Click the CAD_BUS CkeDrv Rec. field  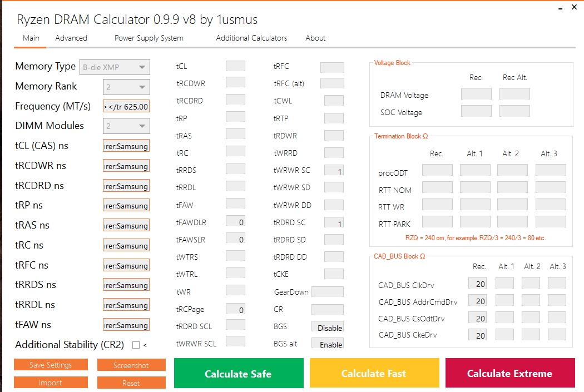click(477, 334)
